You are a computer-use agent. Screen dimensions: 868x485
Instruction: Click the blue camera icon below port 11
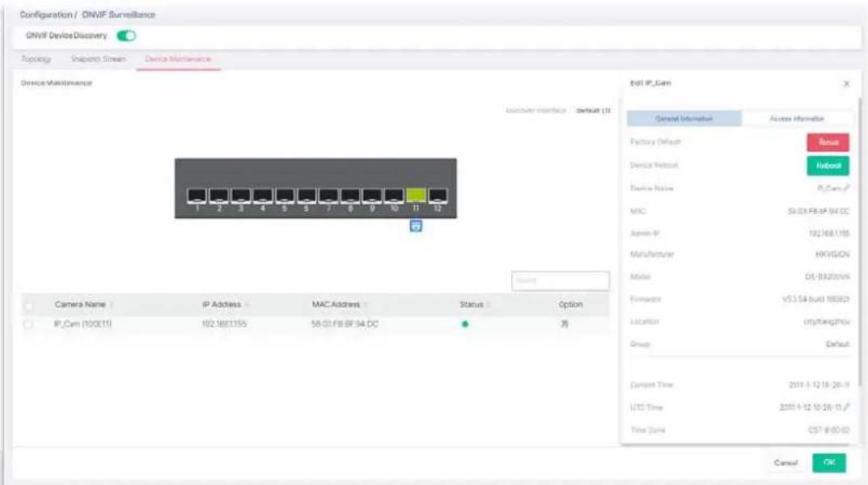(x=416, y=226)
